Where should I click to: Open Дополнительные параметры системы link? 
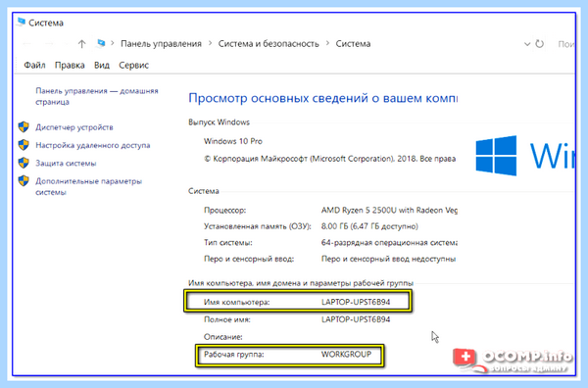(x=88, y=187)
